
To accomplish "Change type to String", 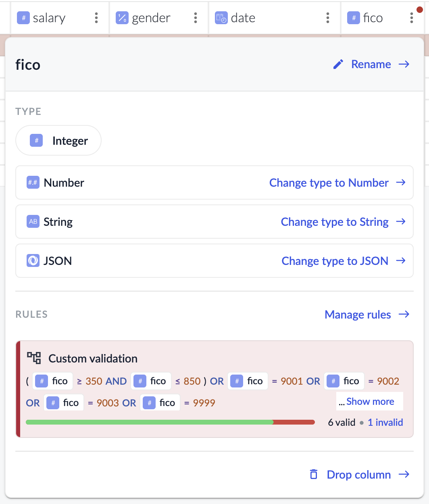I will click(x=343, y=222).
